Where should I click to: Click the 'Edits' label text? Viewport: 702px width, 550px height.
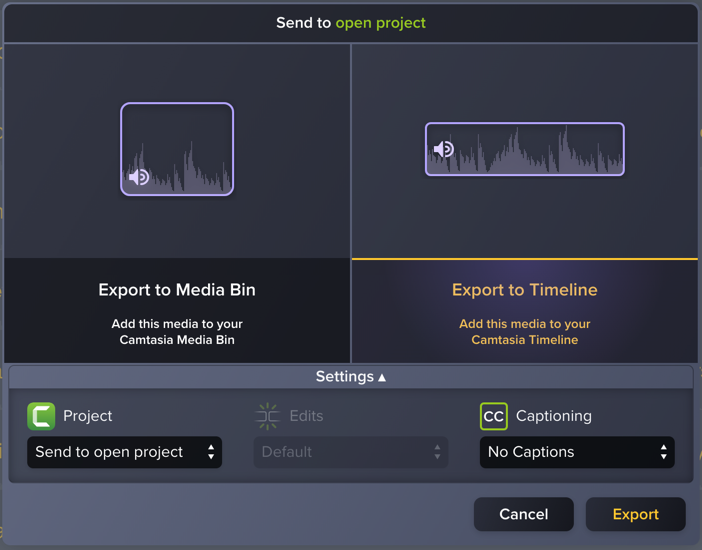coord(306,416)
